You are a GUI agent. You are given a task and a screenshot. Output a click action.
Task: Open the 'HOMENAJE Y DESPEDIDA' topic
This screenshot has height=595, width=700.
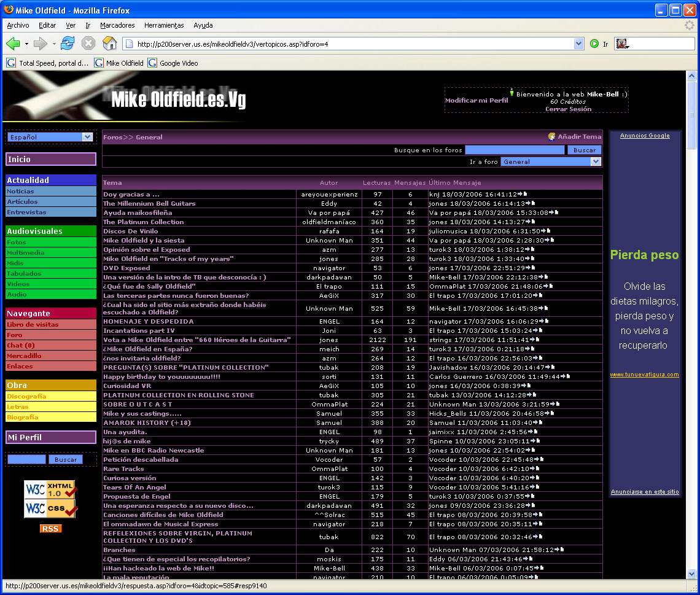[x=148, y=321]
